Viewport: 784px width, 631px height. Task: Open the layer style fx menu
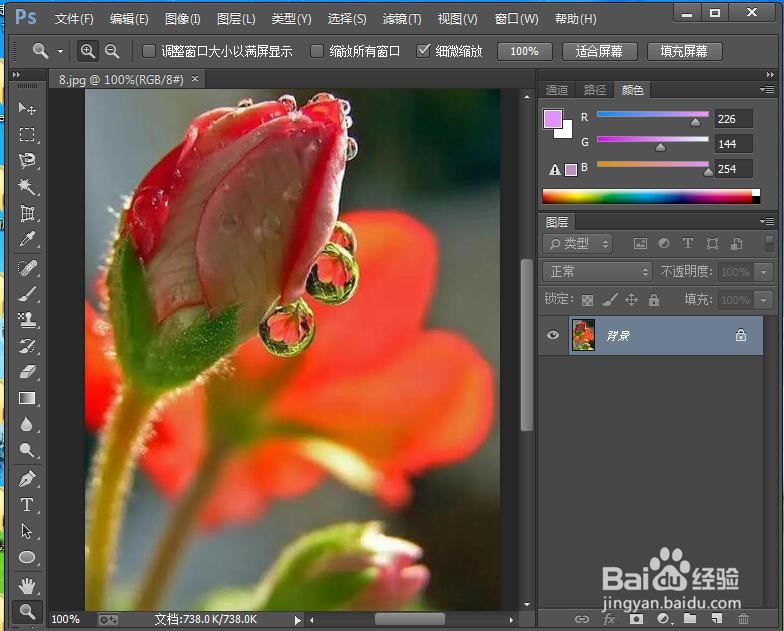tap(608, 619)
